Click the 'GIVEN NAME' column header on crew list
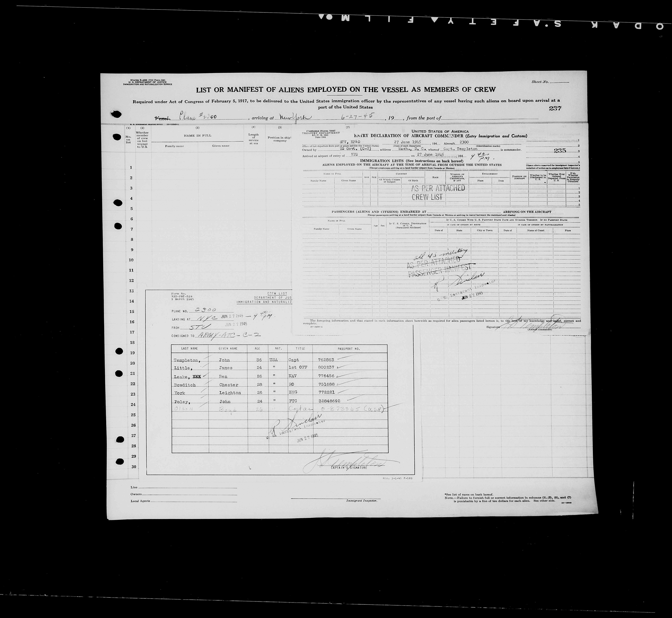Image resolution: width=672 pixels, height=618 pixels. coord(228,348)
